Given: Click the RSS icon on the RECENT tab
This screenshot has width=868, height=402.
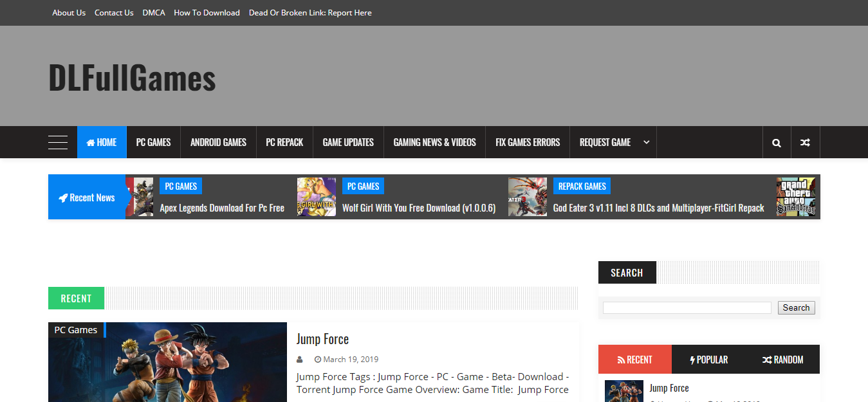Looking at the screenshot, I should pos(622,359).
